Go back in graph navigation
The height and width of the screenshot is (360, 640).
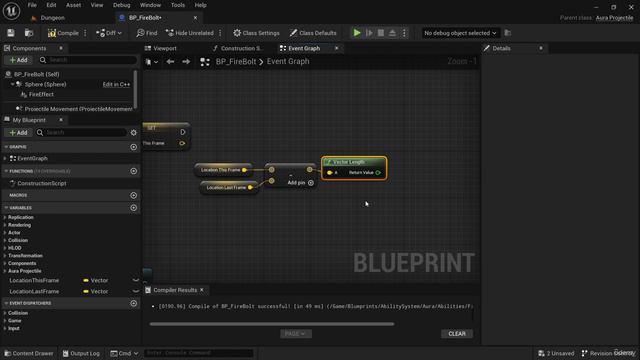170,62
